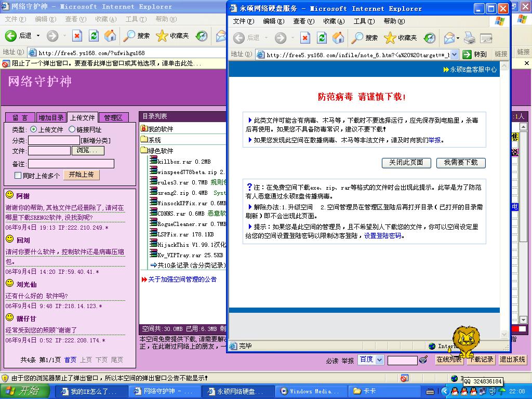Open 关于加强空间管理的公告 link
Image resolution: width=532 pixels, height=399 pixels.
click(x=182, y=279)
